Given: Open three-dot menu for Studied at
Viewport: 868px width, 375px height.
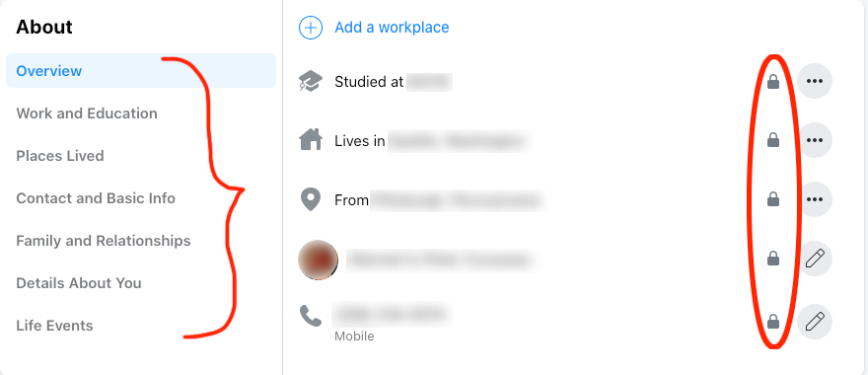Looking at the screenshot, I should 815,82.
